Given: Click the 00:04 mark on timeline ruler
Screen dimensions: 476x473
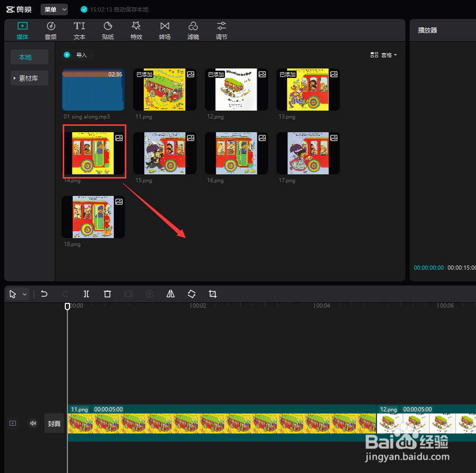Looking at the screenshot, I should 323,306.
